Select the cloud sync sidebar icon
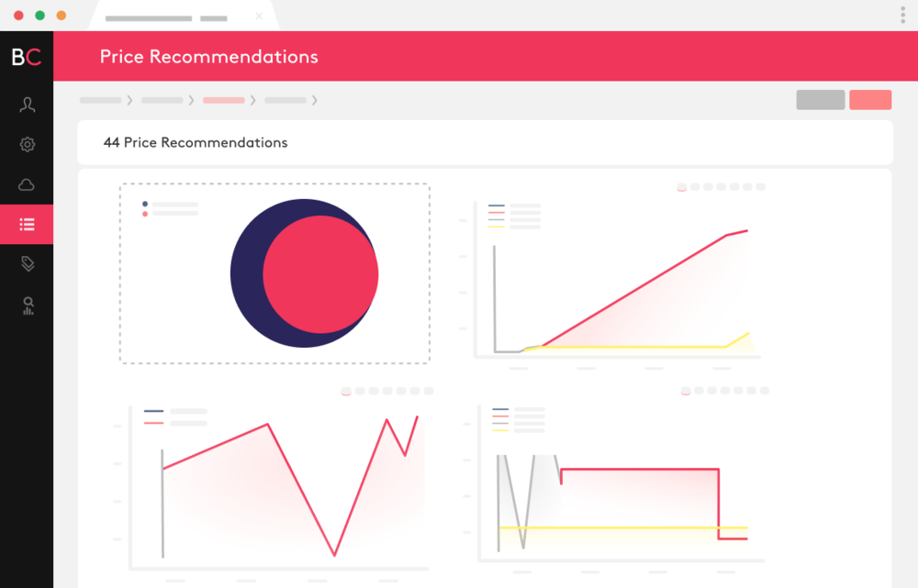Viewport: 918px width, 588px height. (x=27, y=184)
